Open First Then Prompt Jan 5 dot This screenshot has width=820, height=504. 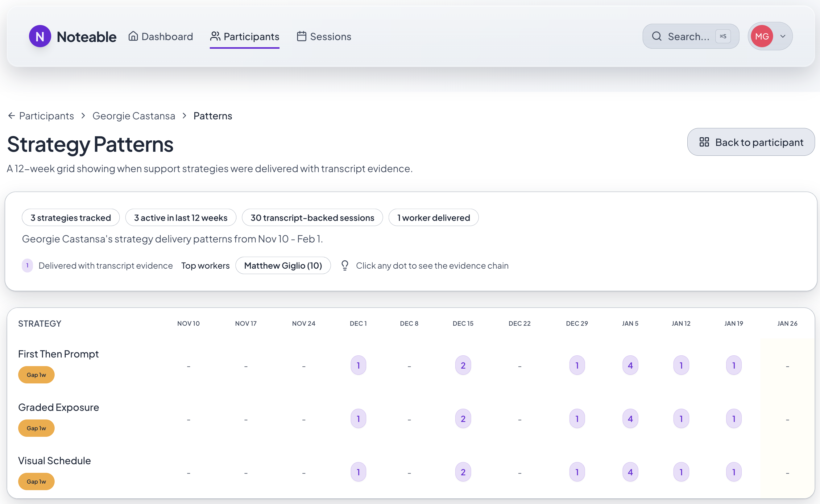[x=630, y=365]
